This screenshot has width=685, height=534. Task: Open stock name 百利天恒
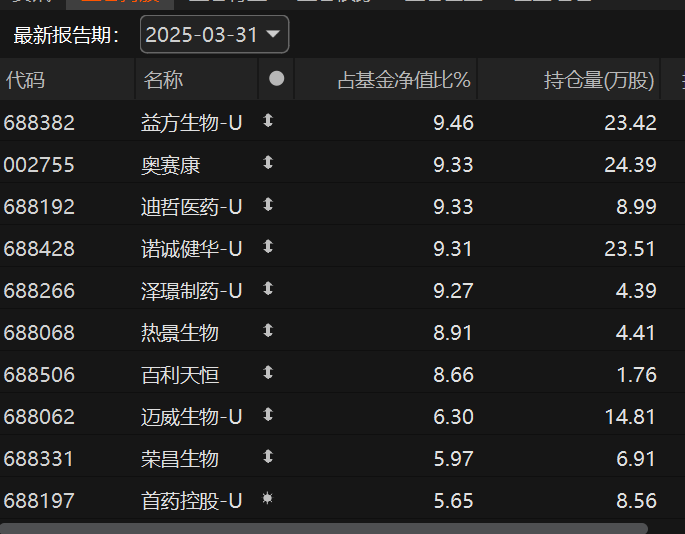click(180, 374)
